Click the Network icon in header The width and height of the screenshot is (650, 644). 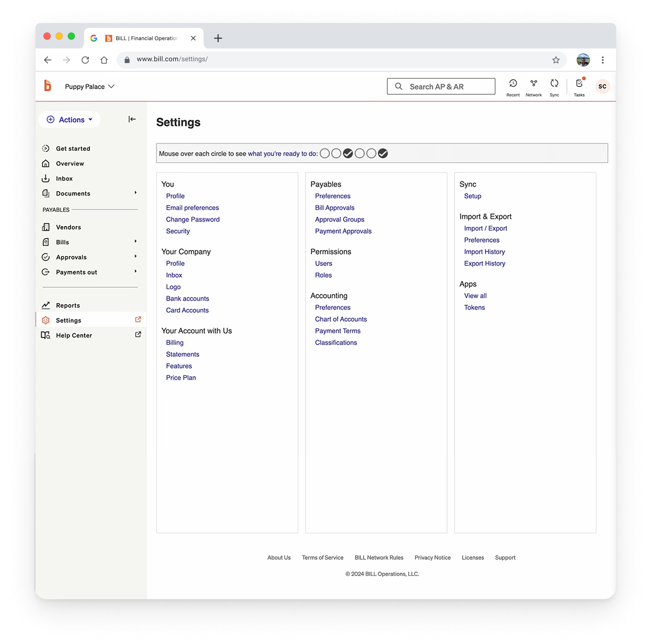point(533,84)
